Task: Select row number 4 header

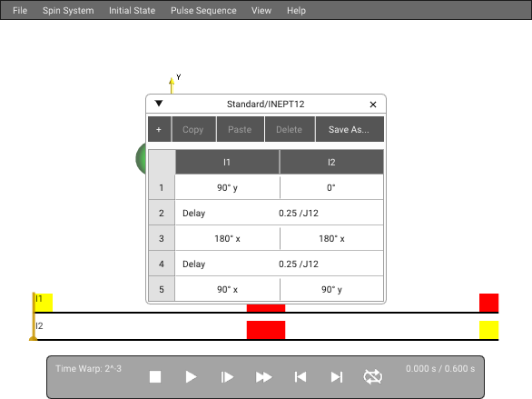Action: click(x=162, y=264)
